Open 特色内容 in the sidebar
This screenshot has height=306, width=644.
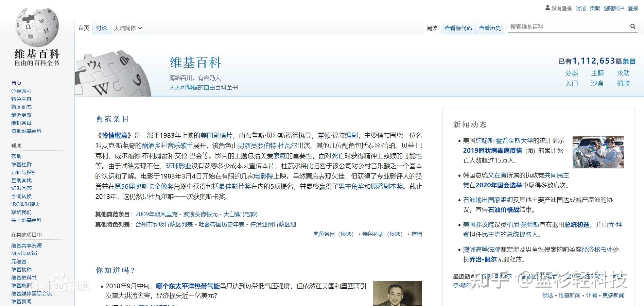coord(21,99)
